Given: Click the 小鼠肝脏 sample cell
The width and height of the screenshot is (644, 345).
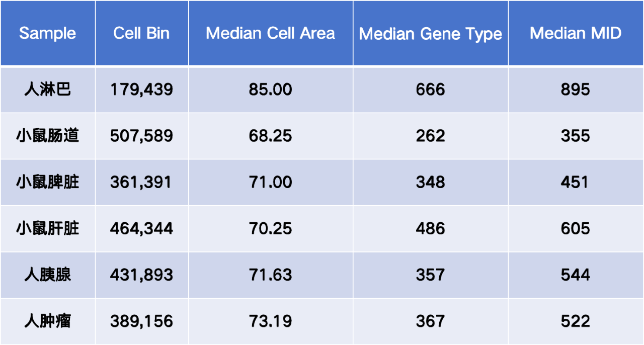Looking at the screenshot, I should pos(47,228).
